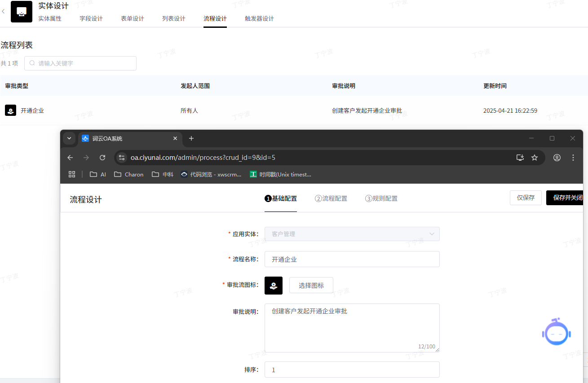This screenshot has height=383, width=588.
Task: Click the black entity icon next to 实体设计
Action: tap(22, 12)
